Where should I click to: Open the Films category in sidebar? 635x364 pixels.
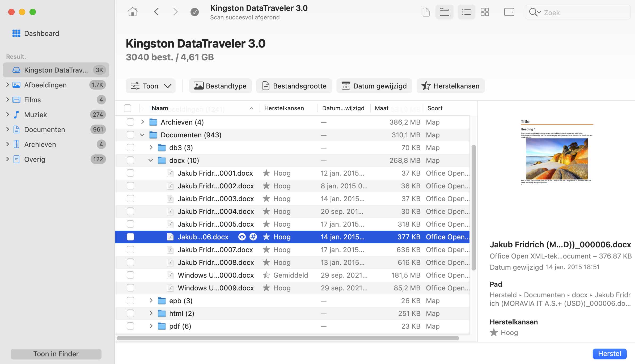(x=56, y=100)
